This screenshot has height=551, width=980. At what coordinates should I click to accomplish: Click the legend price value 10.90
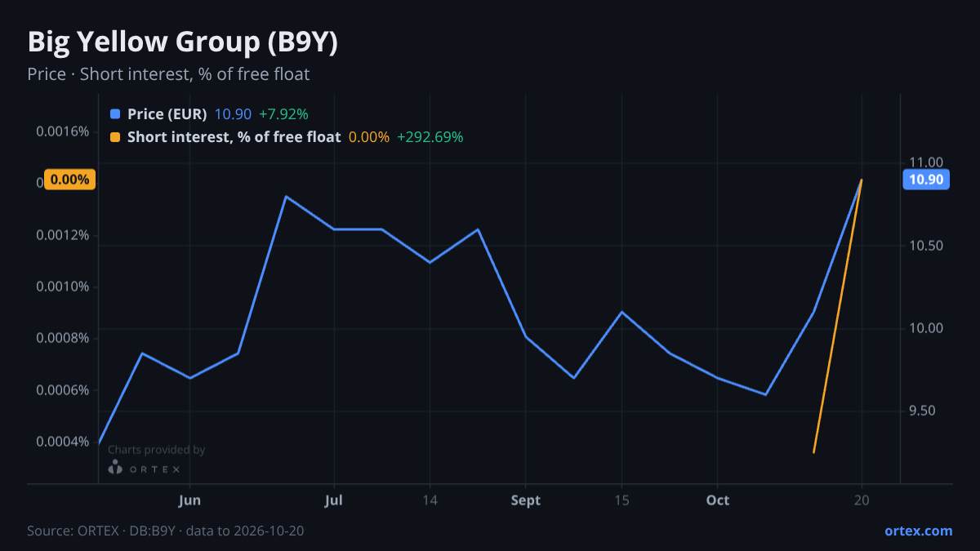[x=233, y=114]
